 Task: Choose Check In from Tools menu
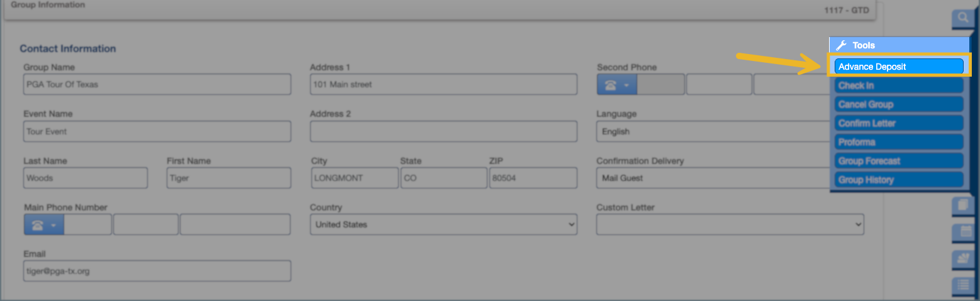899,85
